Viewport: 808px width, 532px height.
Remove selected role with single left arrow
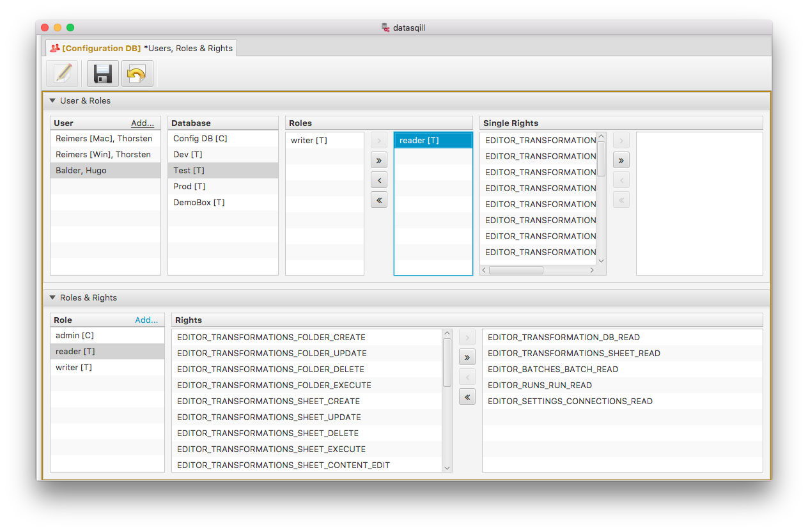(379, 180)
